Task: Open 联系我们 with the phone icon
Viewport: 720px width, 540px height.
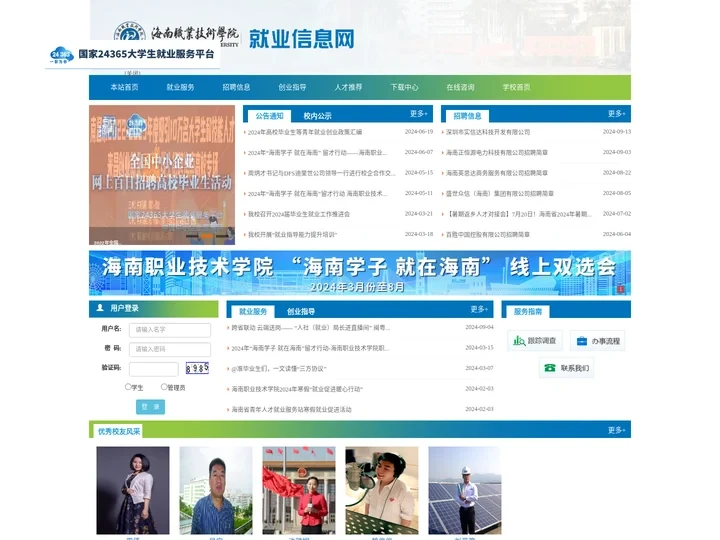Action: click(566, 368)
